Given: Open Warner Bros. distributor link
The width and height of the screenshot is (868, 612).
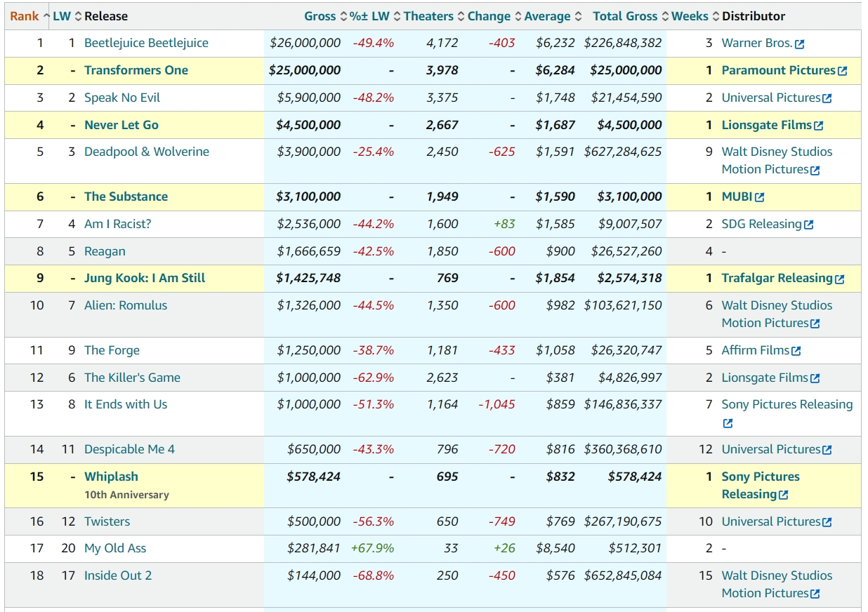Looking at the screenshot, I should pyautogui.click(x=757, y=43).
